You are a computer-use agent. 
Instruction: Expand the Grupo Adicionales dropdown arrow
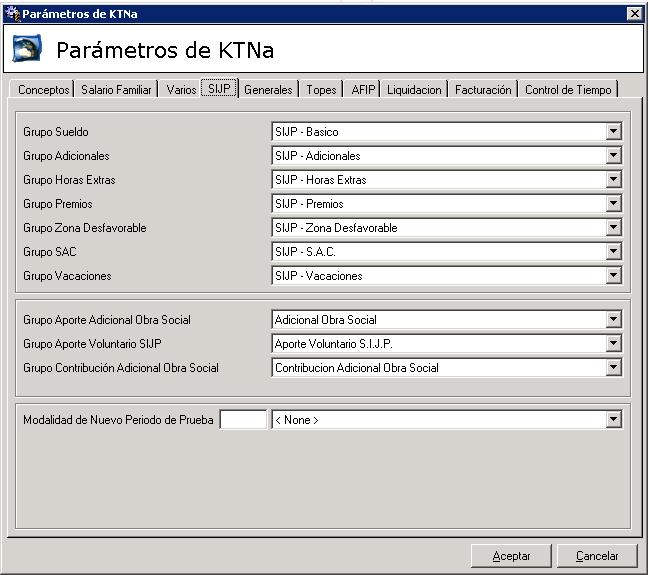tap(613, 156)
